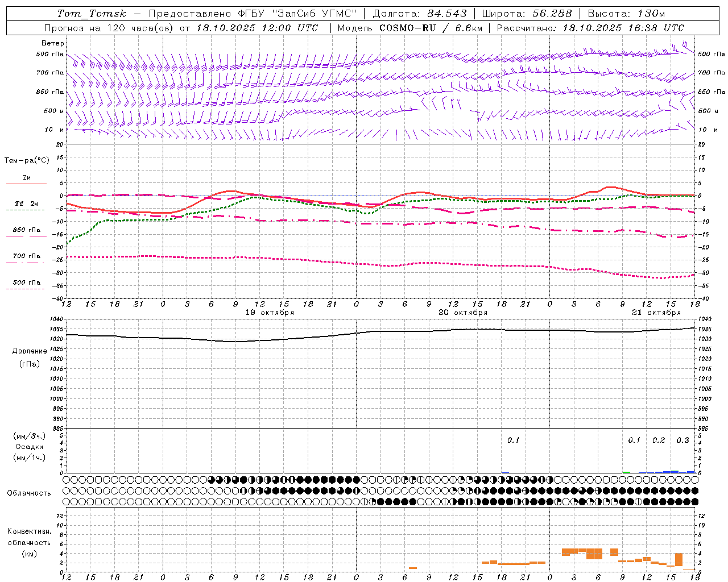The image size is (728, 582).
Task: Click the right '985' pressure axis value
Action: point(704,429)
